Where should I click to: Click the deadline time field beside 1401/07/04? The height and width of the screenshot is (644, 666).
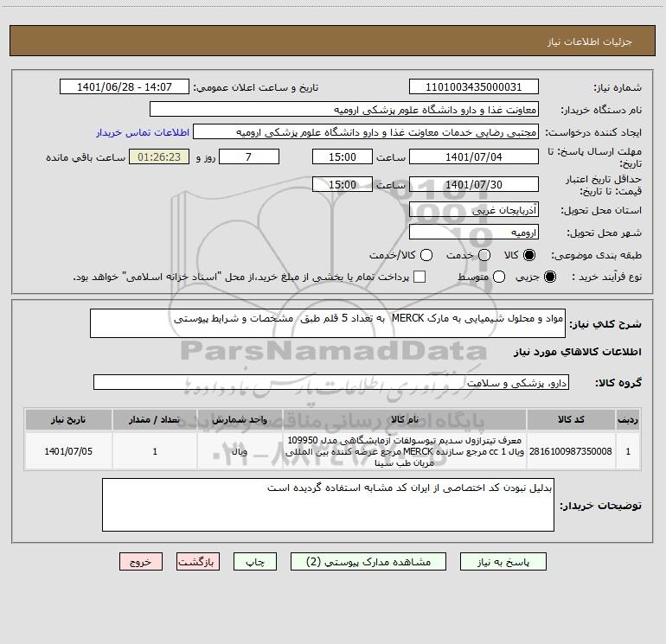click(x=343, y=156)
